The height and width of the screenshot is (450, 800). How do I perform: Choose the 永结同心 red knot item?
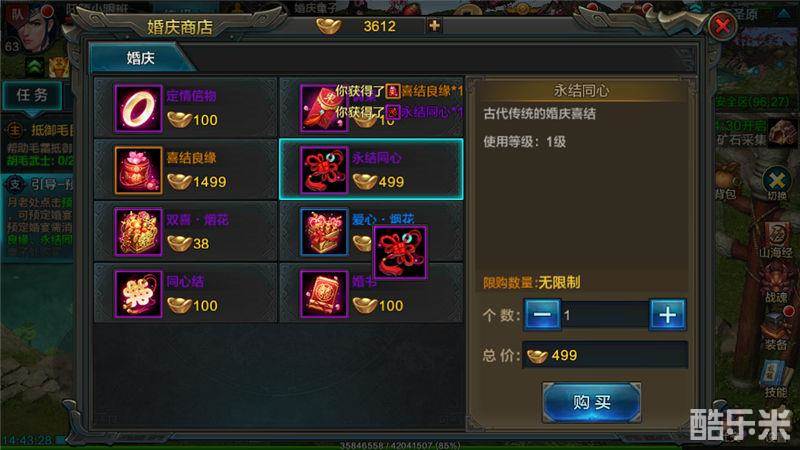pos(324,170)
